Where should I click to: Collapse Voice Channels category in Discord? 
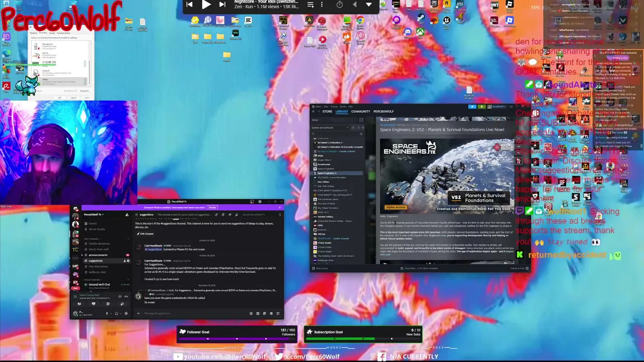click(92, 280)
